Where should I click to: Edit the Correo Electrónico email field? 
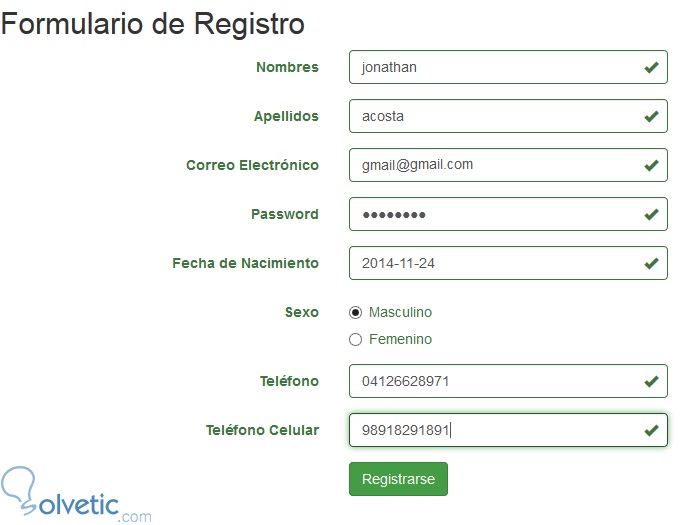[490, 166]
